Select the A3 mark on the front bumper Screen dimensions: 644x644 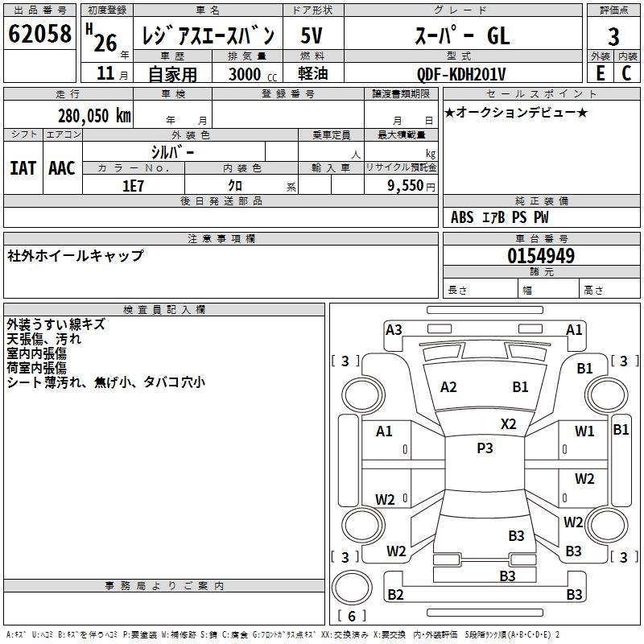[x=394, y=329]
